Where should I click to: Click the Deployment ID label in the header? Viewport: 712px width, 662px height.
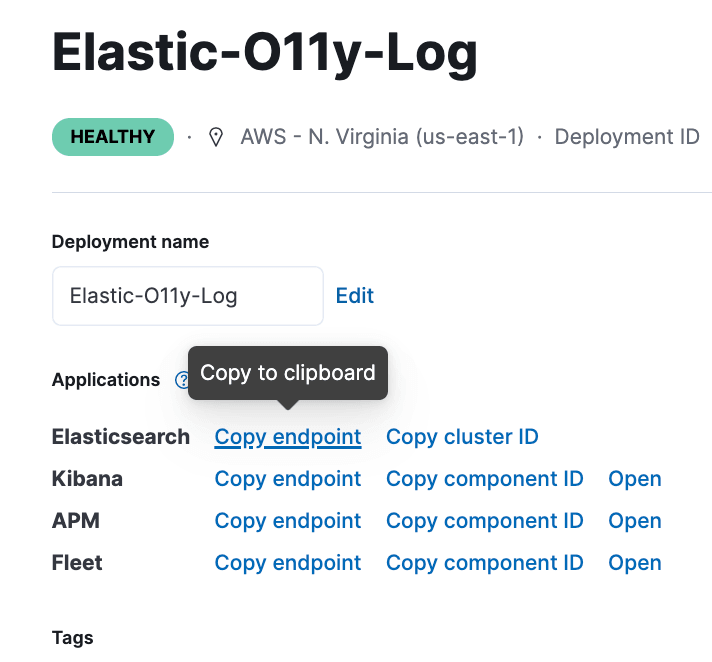(x=627, y=137)
